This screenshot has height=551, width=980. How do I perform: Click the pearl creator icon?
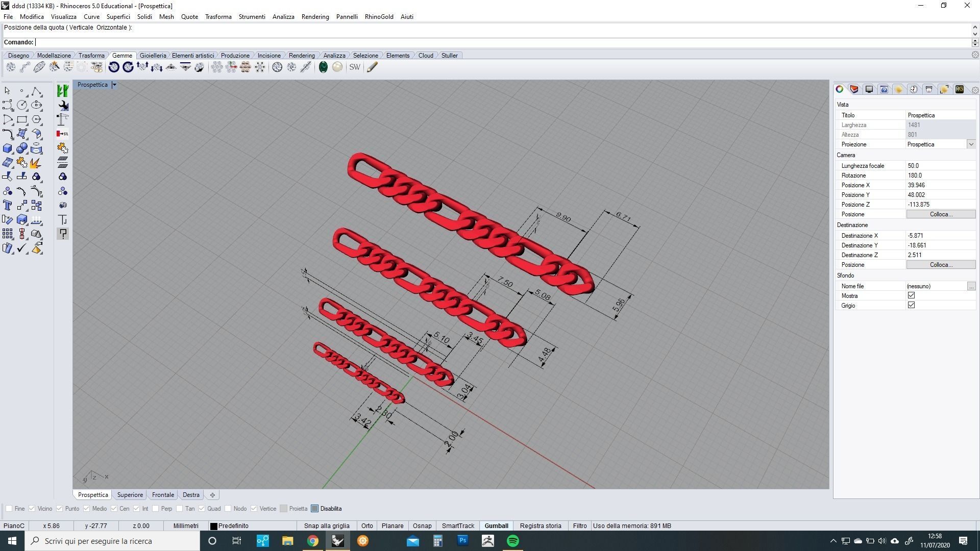coord(337,67)
